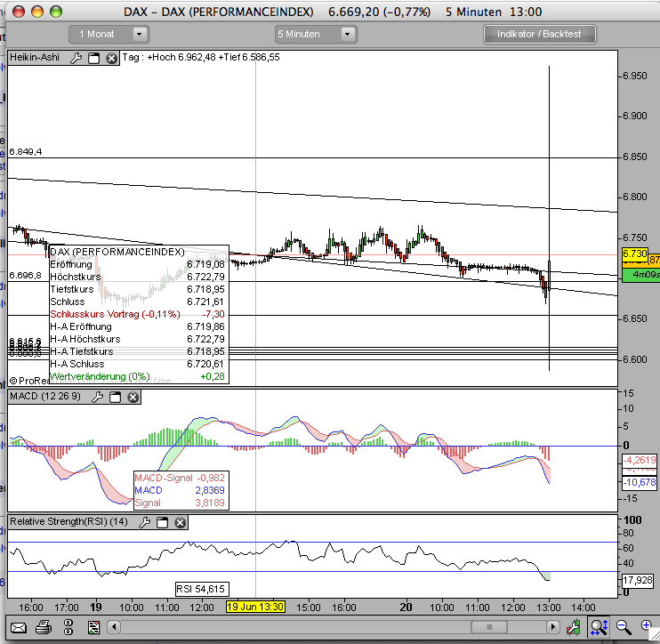This screenshot has height=644, width=660.
Task: Remove the RSI indicator panel
Action: point(181,522)
